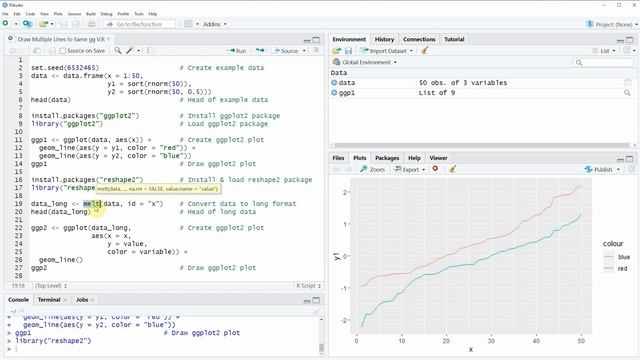Image resolution: width=640 pixels, height=360 pixels.
Task: Switch to the Viewer tab
Action: pos(438,158)
